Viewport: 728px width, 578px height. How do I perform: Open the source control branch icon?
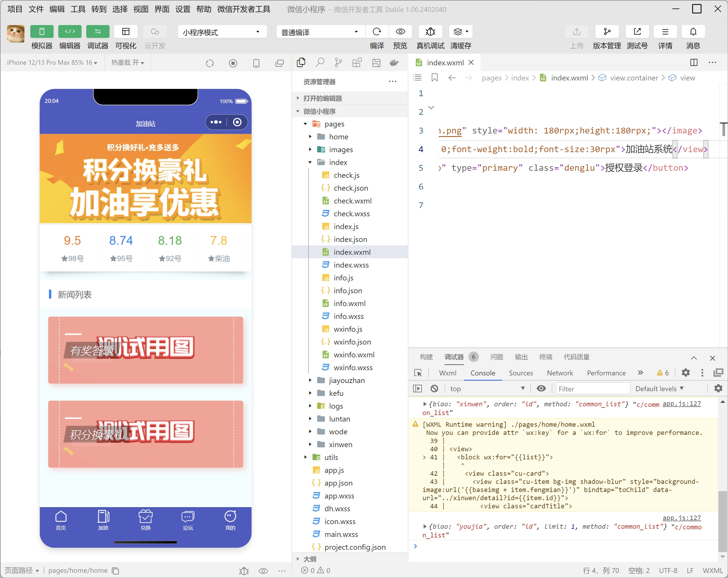338,62
